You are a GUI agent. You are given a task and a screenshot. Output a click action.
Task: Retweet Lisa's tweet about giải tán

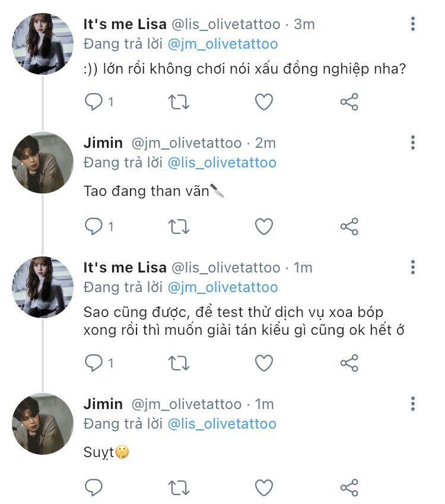[179, 363]
